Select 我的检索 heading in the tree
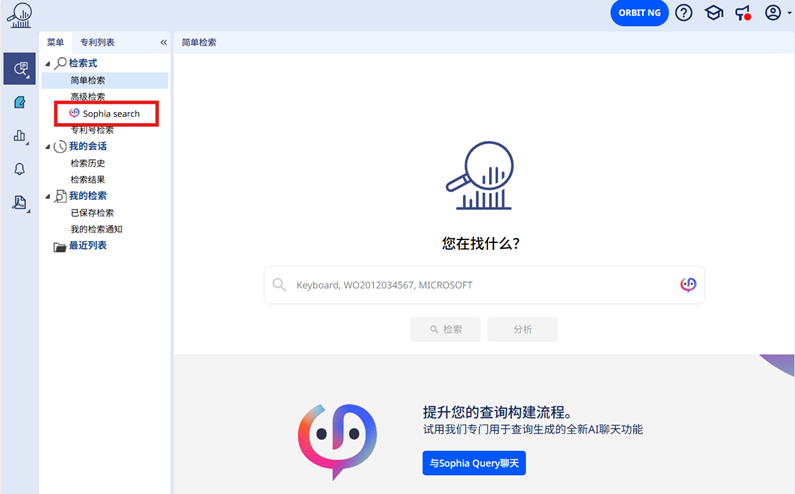 88,196
